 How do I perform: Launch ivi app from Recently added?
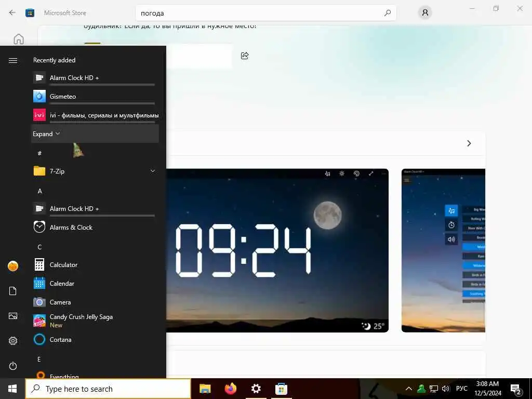(x=95, y=115)
